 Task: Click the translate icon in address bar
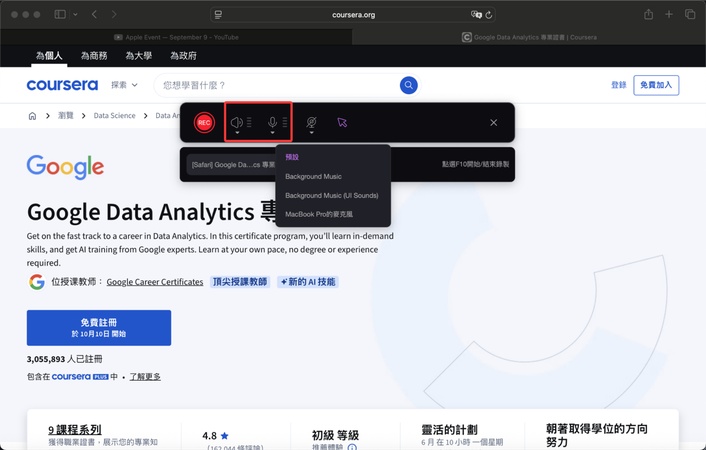pos(475,15)
